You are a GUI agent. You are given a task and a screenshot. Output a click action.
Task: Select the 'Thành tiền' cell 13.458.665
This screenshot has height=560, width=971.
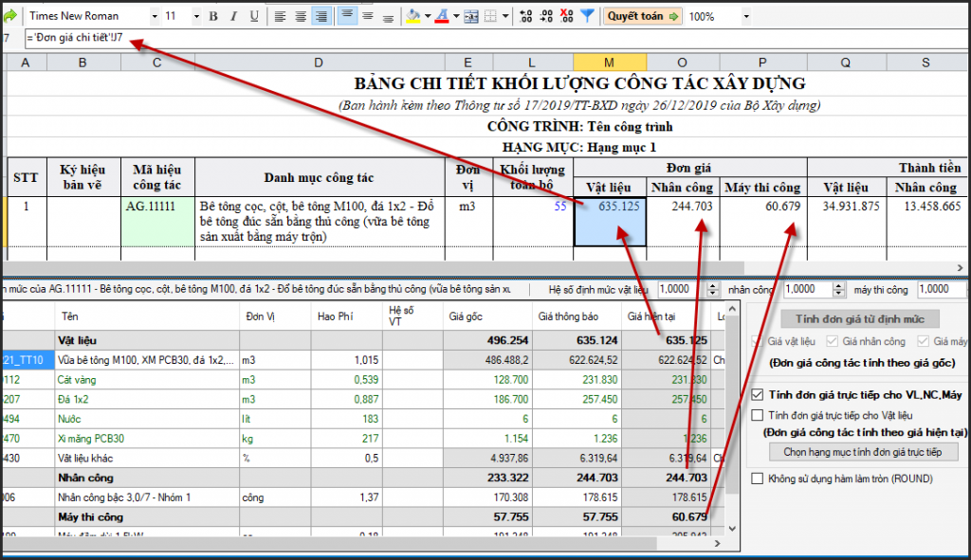tap(927, 222)
